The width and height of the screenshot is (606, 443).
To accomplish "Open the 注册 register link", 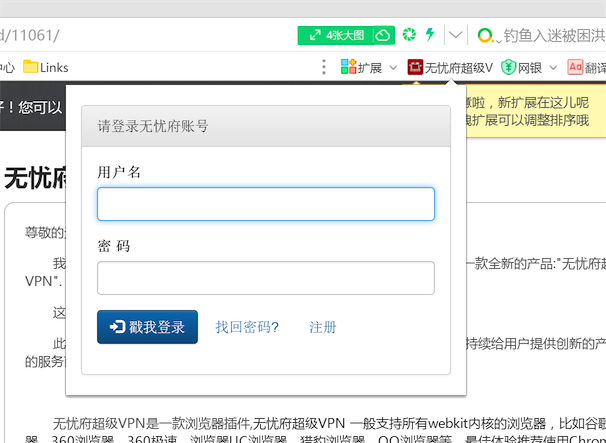I will [323, 327].
